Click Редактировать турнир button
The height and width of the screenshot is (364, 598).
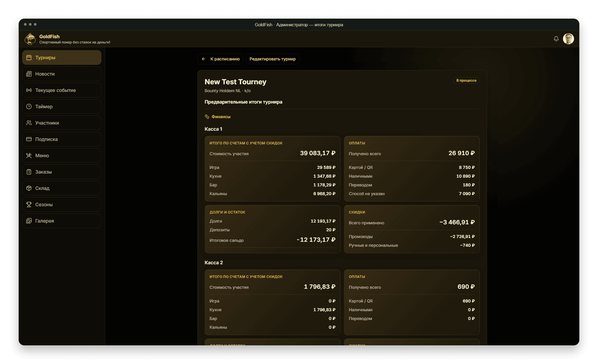coord(272,59)
